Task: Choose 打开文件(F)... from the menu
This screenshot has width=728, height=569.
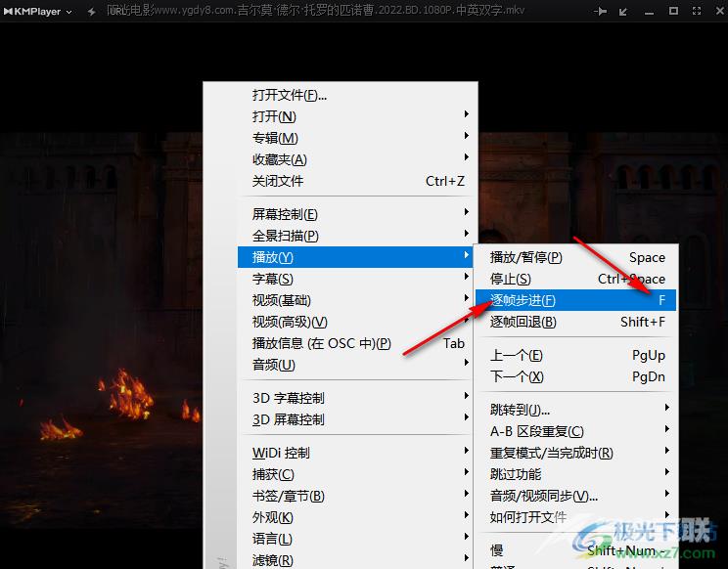Action: (357, 95)
